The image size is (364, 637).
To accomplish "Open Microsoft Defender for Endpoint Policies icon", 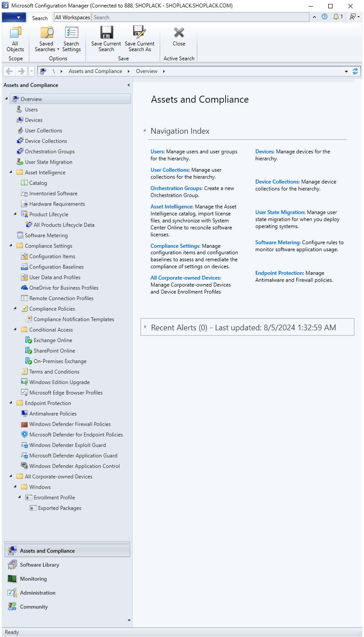I will tap(24, 435).
